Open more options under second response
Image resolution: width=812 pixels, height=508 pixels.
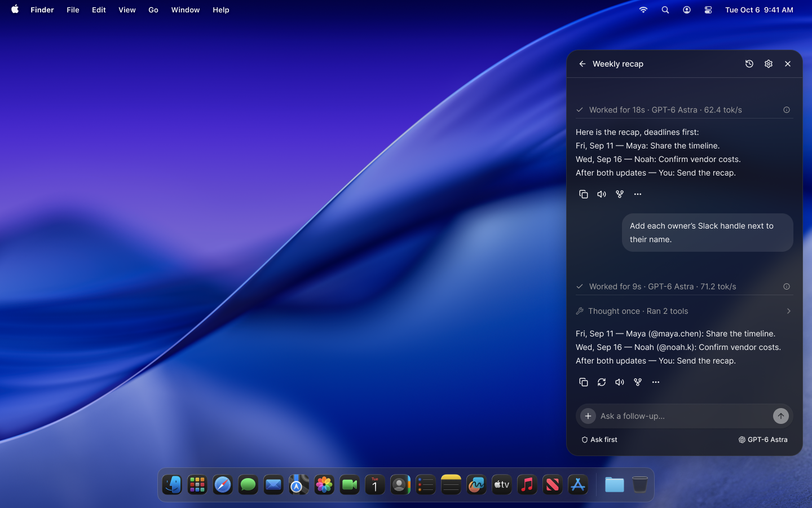(656, 382)
